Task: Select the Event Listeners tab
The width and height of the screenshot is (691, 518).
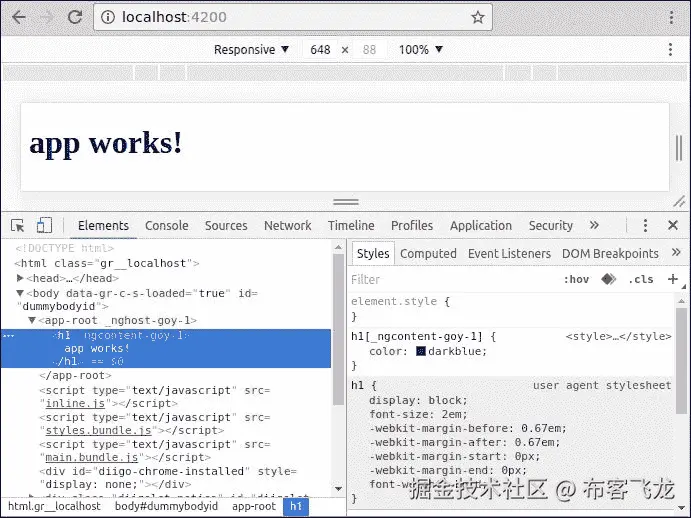Action: click(509, 253)
